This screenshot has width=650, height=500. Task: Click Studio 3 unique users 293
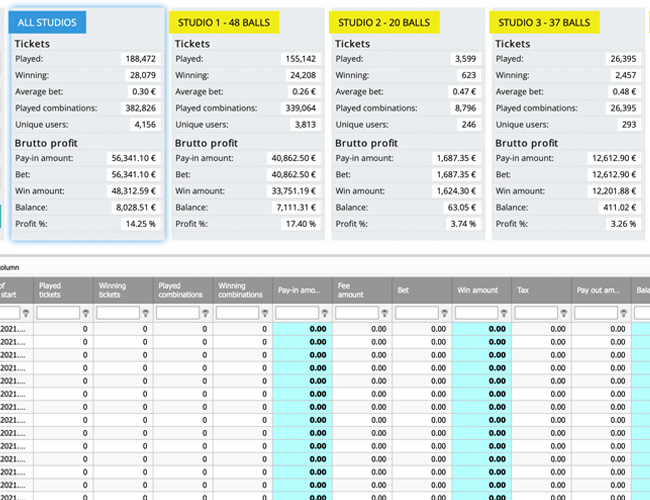(x=629, y=124)
